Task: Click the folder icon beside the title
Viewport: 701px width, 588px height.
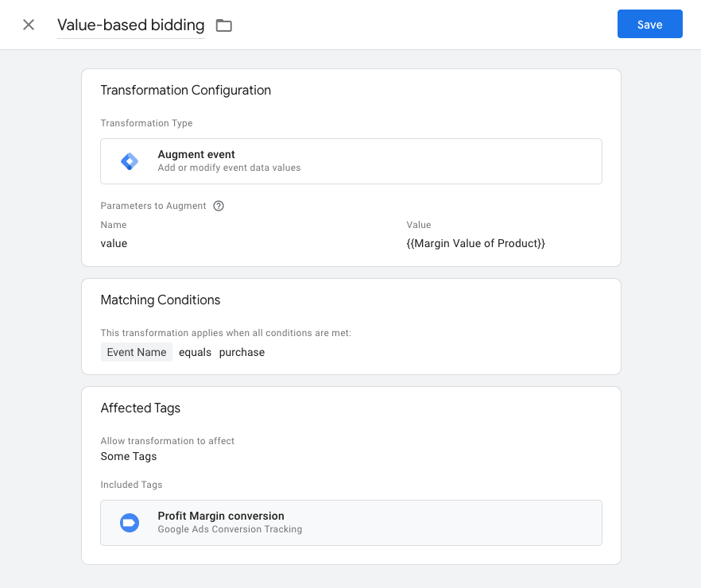Action: click(x=224, y=25)
